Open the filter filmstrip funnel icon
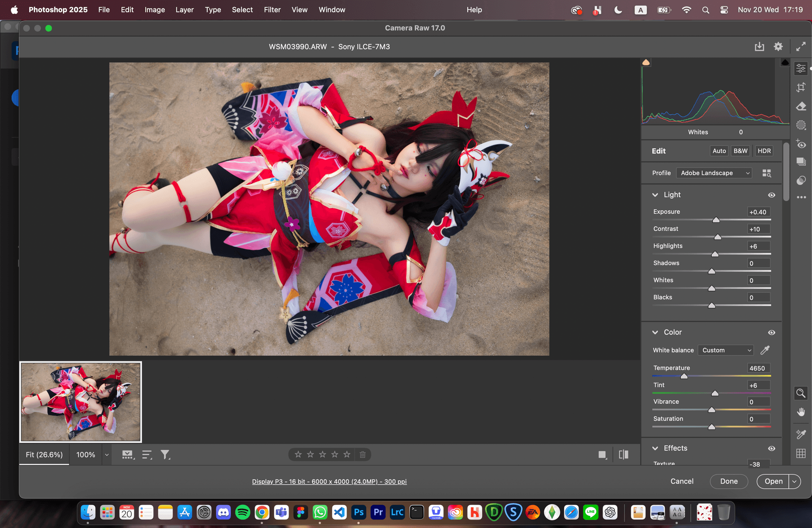This screenshot has width=812, height=528. (165, 455)
